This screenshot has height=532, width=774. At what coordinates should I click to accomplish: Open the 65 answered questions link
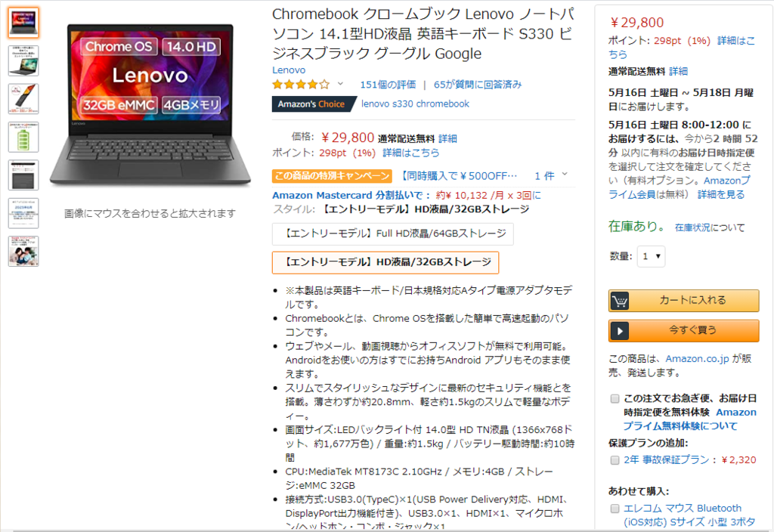[x=478, y=85]
